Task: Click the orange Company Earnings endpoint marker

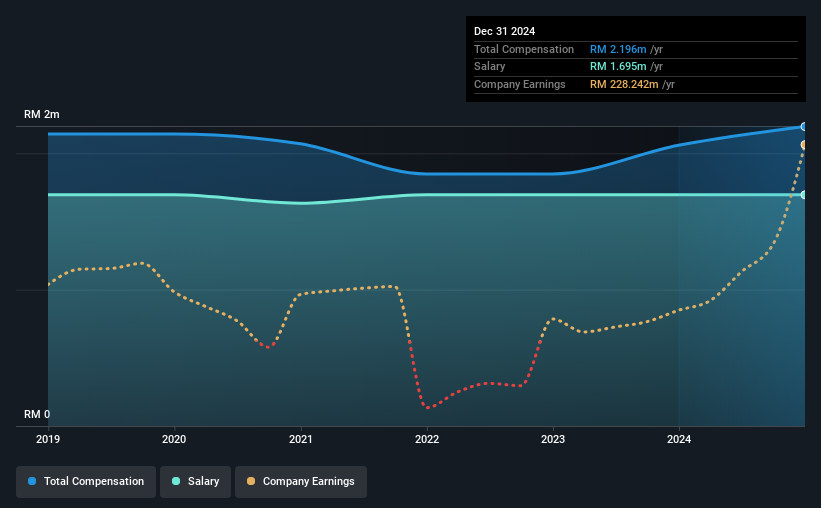Action: coord(804,145)
